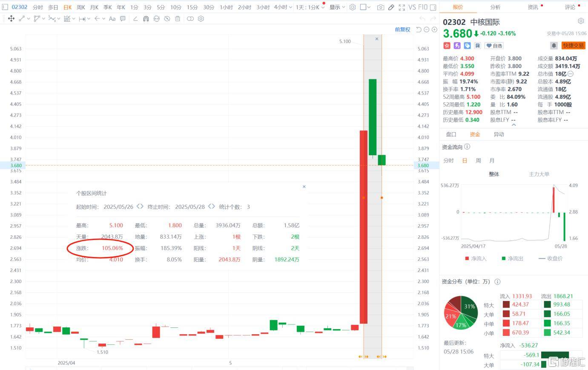Viewport: 588px width, 370px height.
Task: Open the F10 company info
Action: 422,7
